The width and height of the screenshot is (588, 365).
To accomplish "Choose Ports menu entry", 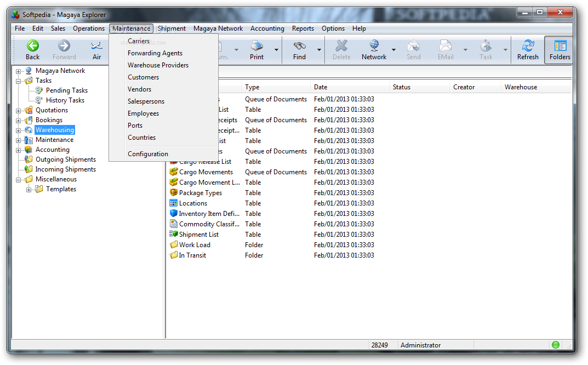I will click(x=135, y=126).
